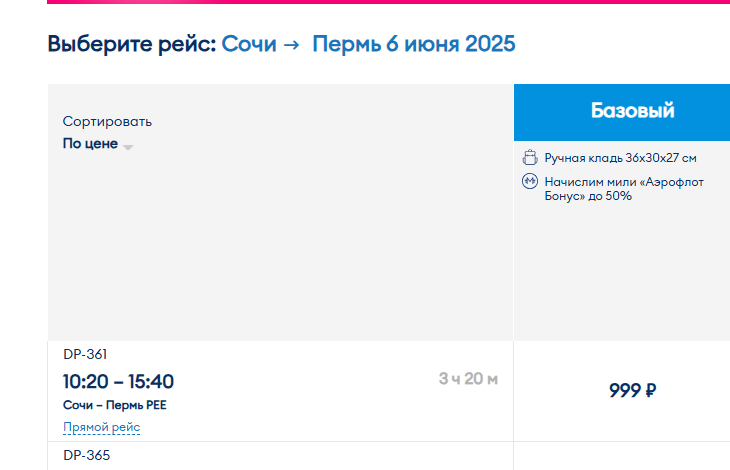This screenshot has height=470, width=730.
Task: Click flight number DP-361
Action: click(85, 354)
